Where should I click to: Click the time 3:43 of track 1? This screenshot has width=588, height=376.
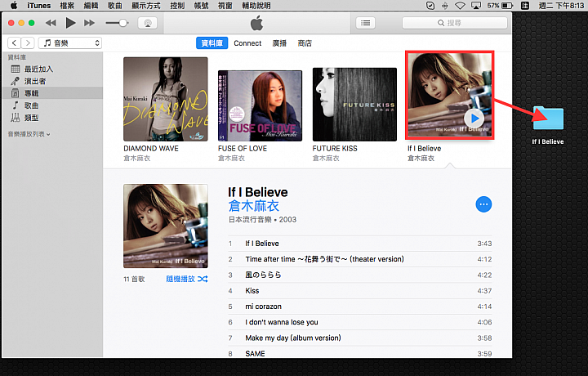(x=484, y=244)
